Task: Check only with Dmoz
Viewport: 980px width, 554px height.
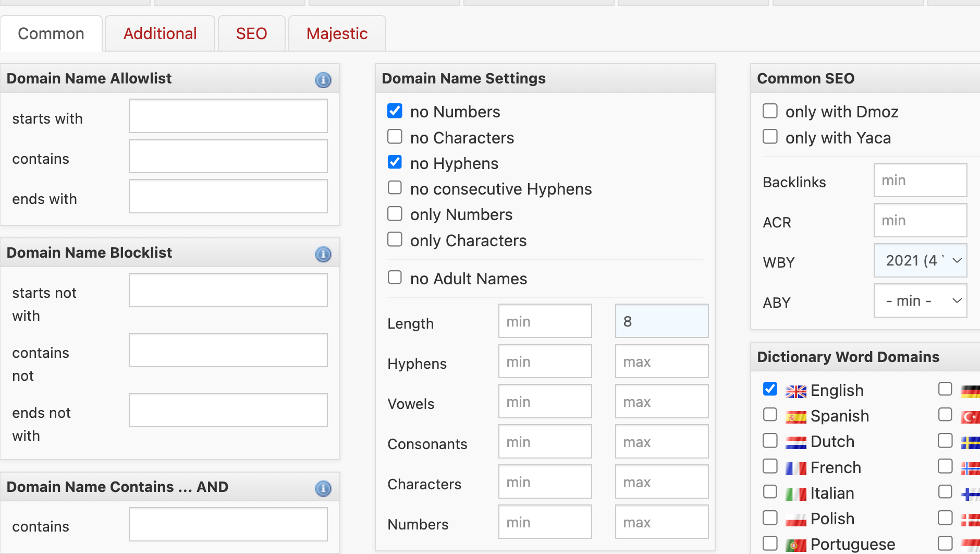Action: point(770,111)
